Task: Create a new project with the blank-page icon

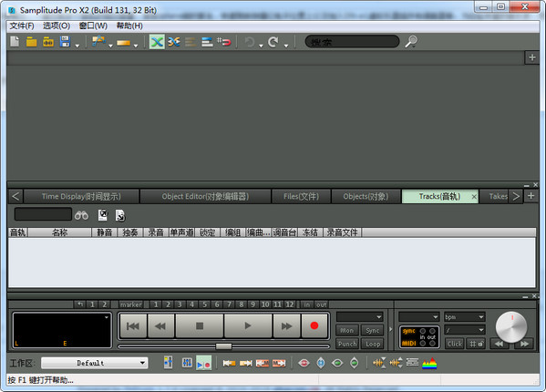Action: (x=15, y=42)
